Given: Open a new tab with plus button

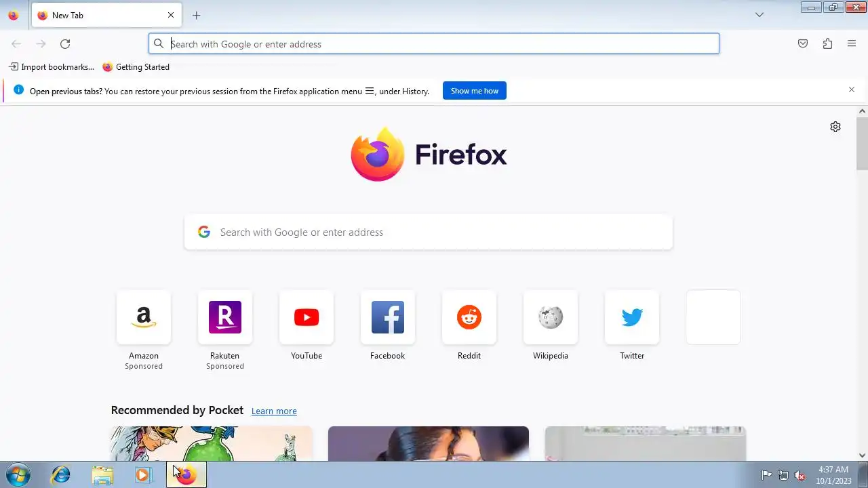Looking at the screenshot, I should (x=196, y=15).
